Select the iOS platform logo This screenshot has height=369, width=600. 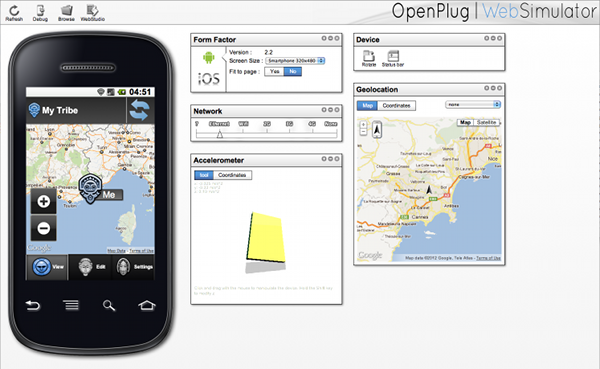209,79
